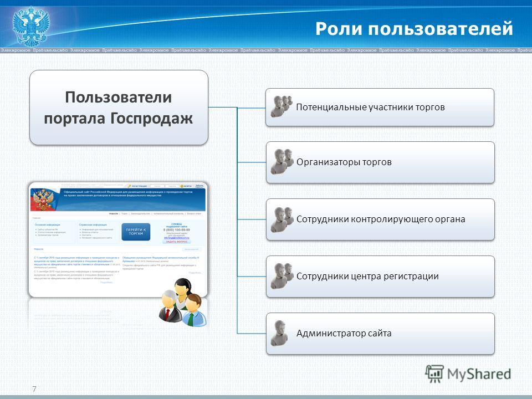Click the colorful three-users group icon

(182, 303)
